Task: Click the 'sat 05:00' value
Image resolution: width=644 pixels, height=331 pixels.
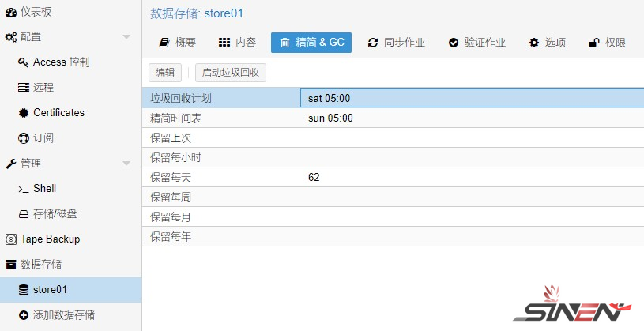Action: [329, 99]
